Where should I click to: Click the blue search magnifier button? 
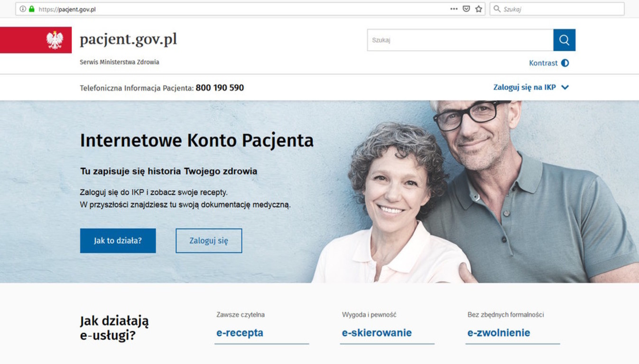pos(564,40)
